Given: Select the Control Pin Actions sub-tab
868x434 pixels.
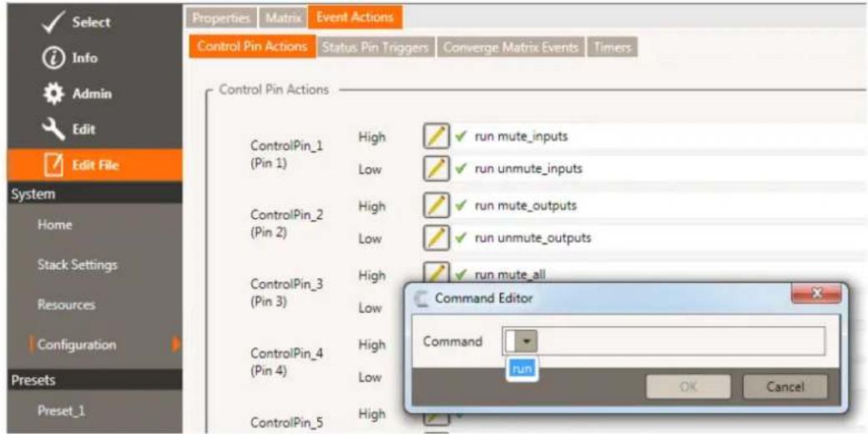Looking at the screenshot, I should [x=252, y=47].
